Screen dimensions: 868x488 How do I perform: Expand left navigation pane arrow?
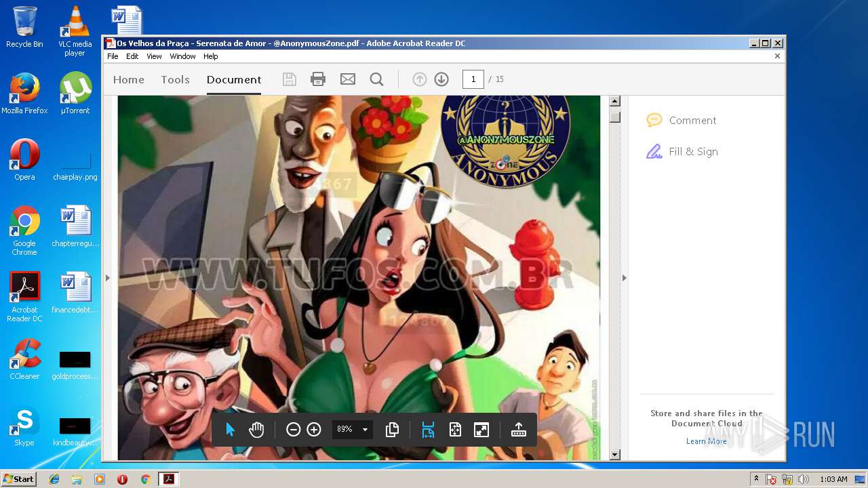click(x=107, y=278)
